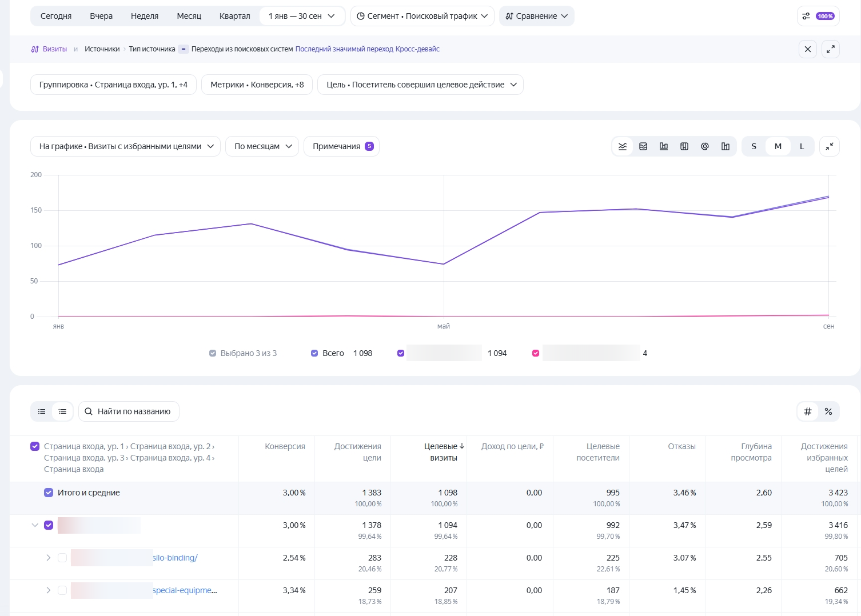Toggle the Выбрано 3 из 3 checkbox

coord(213,353)
